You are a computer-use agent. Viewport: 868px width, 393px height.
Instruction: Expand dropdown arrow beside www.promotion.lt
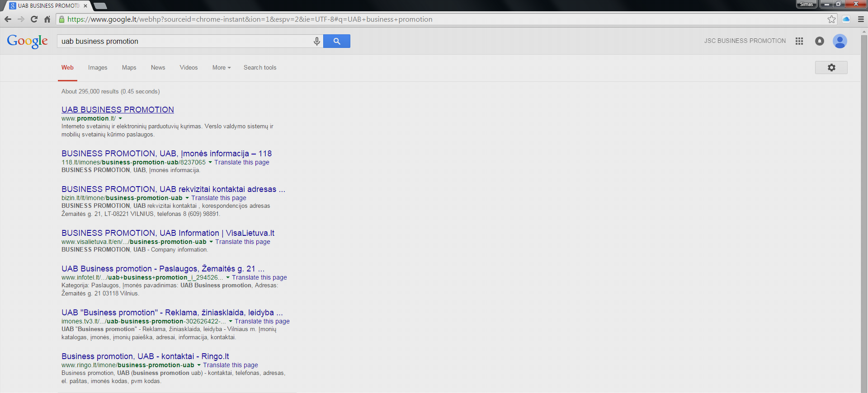120,118
